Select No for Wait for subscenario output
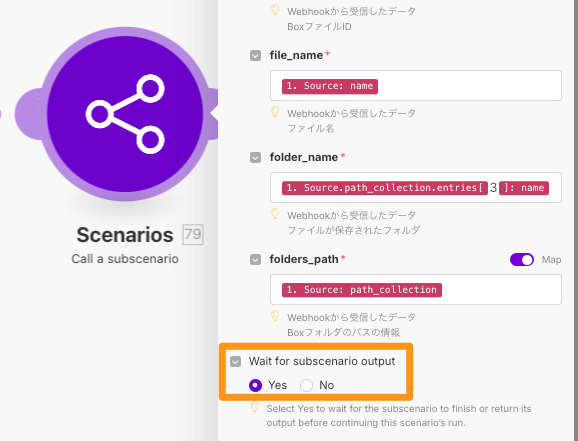Viewport: 578px width, 441px height. tap(306, 385)
